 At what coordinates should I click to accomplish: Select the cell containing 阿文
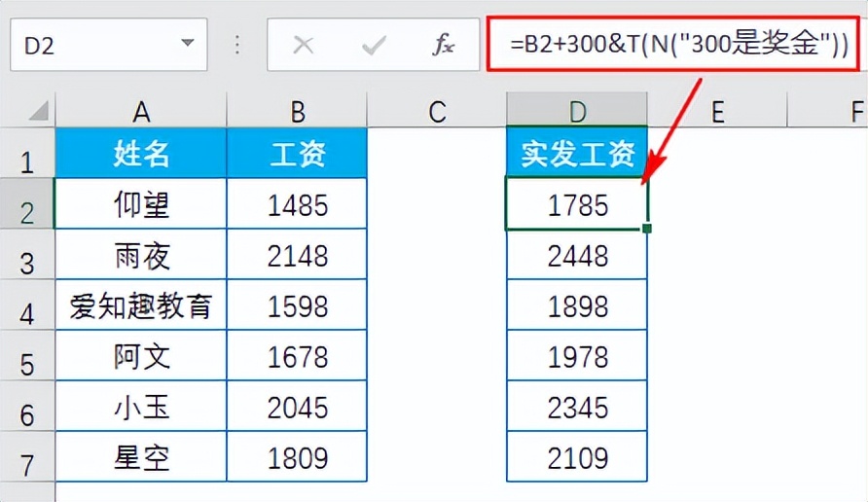141,355
